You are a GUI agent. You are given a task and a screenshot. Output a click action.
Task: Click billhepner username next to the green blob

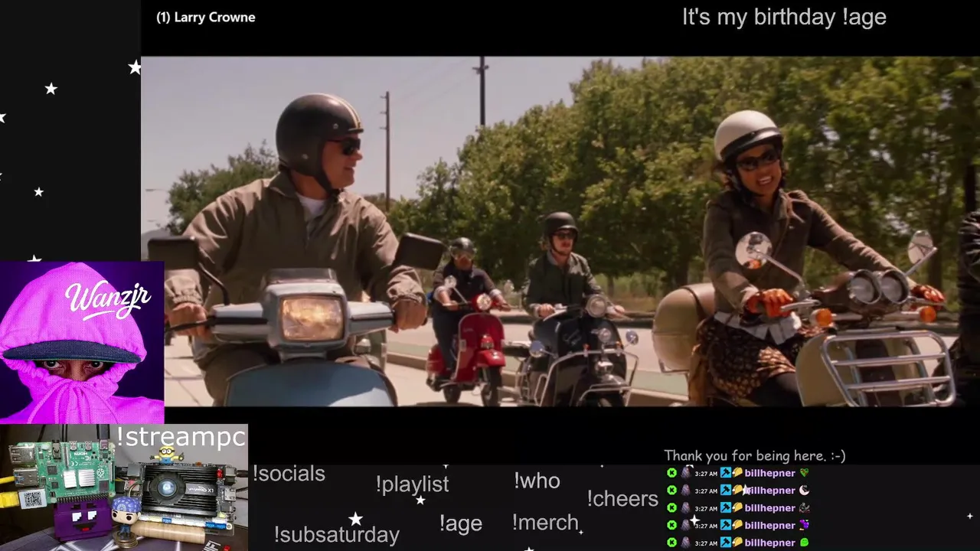(x=769, y=543)
